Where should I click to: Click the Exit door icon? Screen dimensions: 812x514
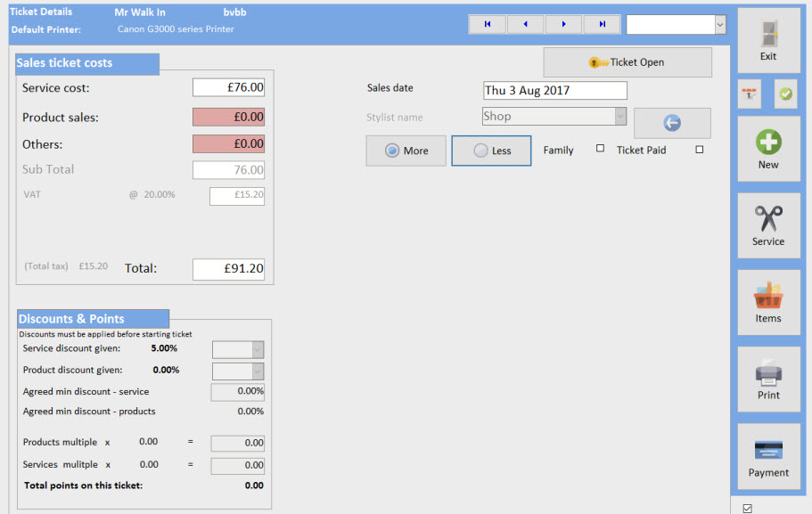click(x=768, y=40)
